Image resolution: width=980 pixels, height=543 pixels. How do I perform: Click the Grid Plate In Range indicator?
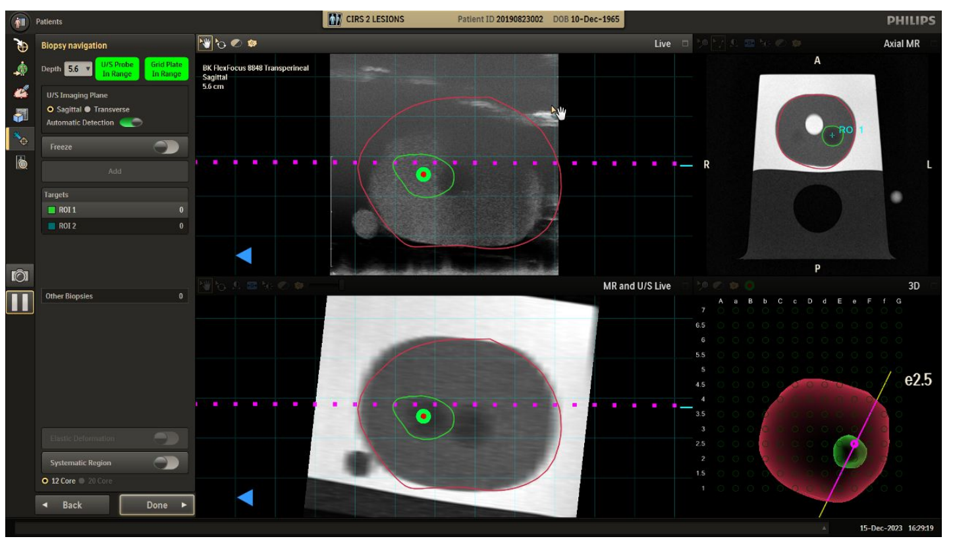point(167,69)
